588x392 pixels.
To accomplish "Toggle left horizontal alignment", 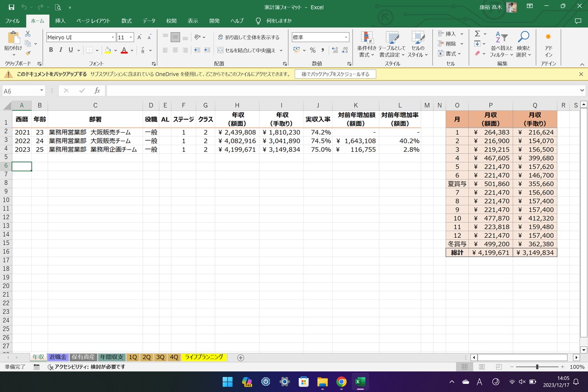I will 165,50.
